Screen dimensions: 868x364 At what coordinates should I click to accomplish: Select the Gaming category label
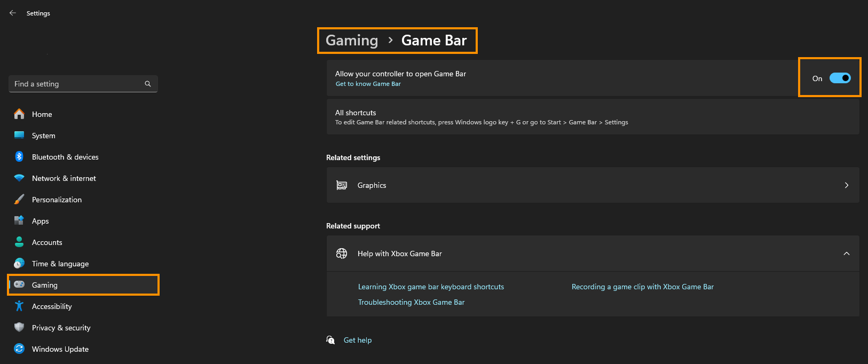coord(45,285)
